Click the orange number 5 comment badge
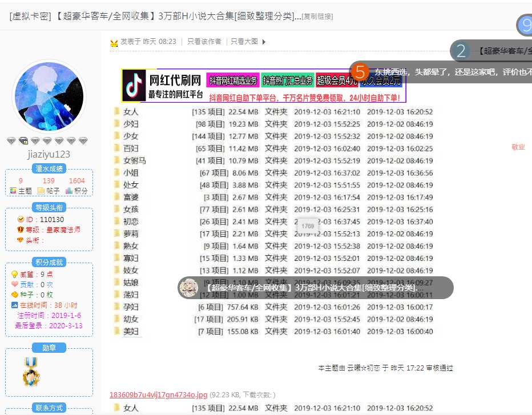 (360, 71)
